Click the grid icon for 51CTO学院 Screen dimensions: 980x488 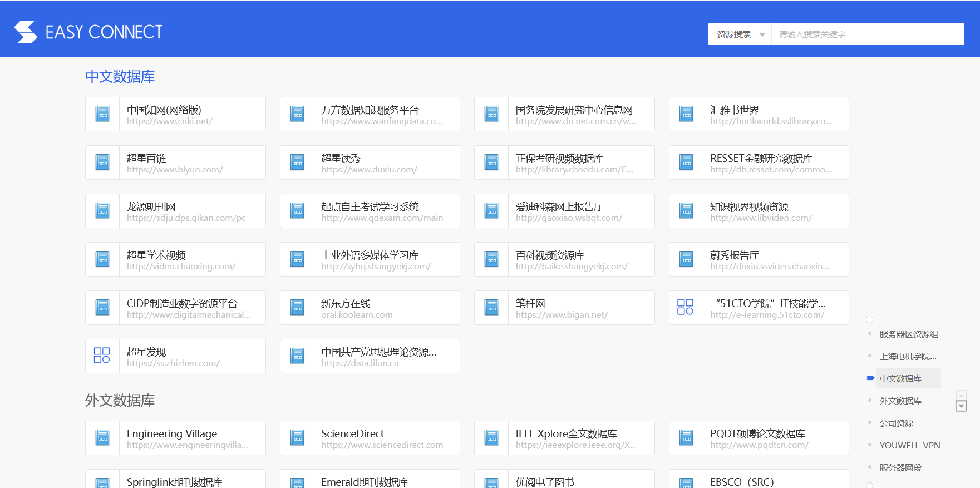(x=686, y=307)
